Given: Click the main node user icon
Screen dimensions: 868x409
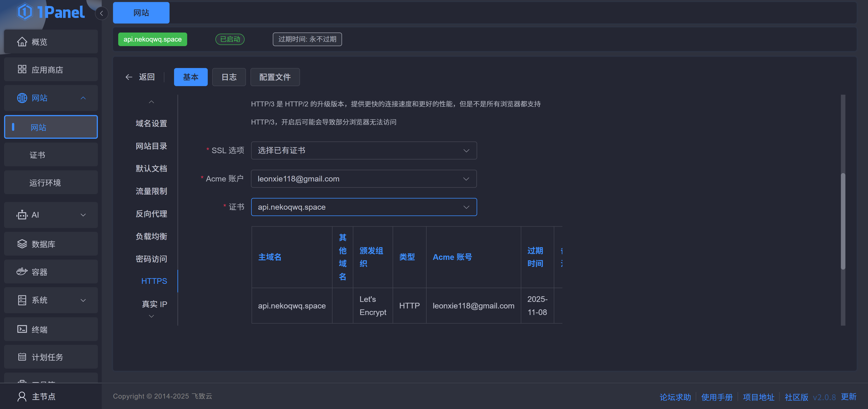Looking at the screenshot, I should click(x=22, y=397).
